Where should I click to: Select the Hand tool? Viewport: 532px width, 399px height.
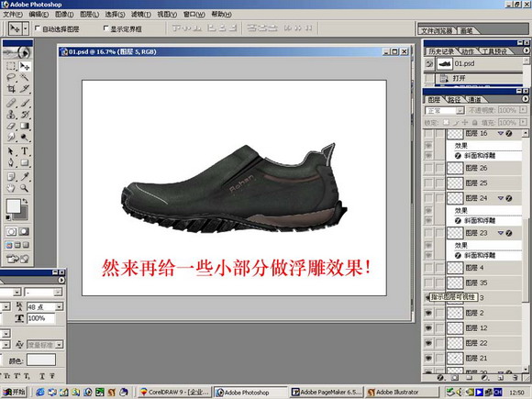11,188
